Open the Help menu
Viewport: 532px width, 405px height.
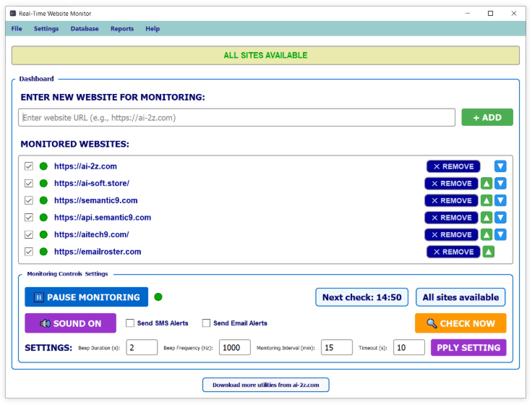[x=153, y=28]
